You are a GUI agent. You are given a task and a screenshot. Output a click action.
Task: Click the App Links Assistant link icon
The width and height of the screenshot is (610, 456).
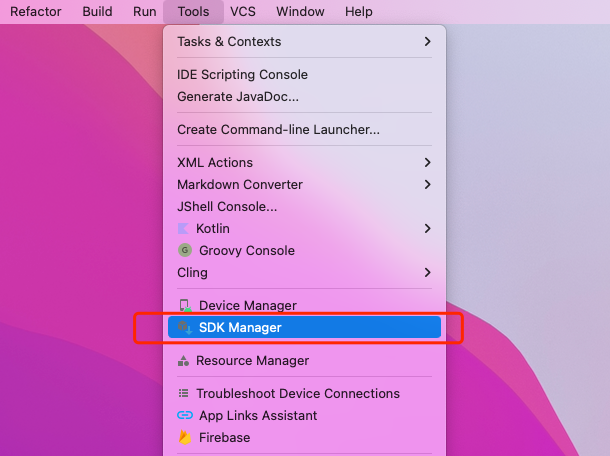point(184,415)
